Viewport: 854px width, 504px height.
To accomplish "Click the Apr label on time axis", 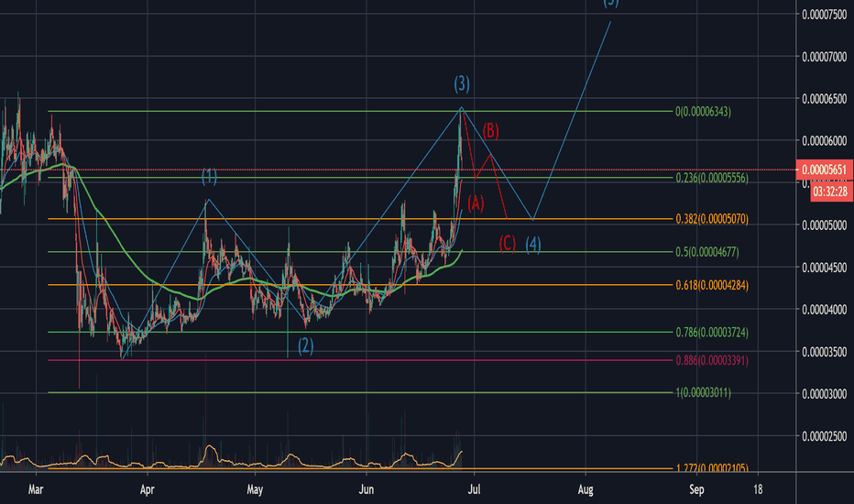I will 147,489.
